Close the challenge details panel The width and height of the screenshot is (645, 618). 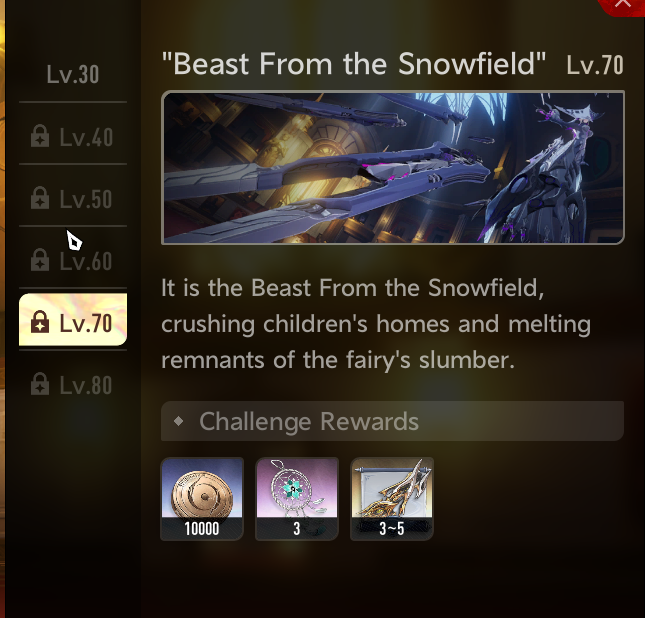coord(622,4)
